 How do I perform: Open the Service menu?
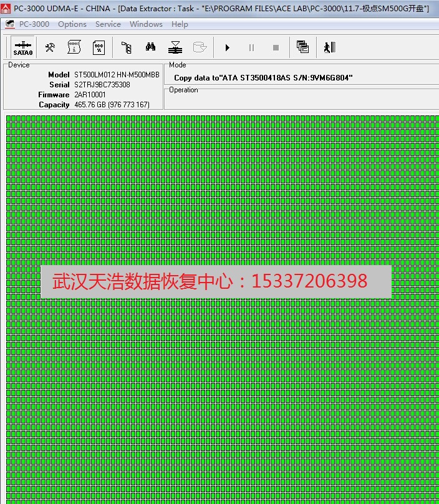click(x=108, y=24)
